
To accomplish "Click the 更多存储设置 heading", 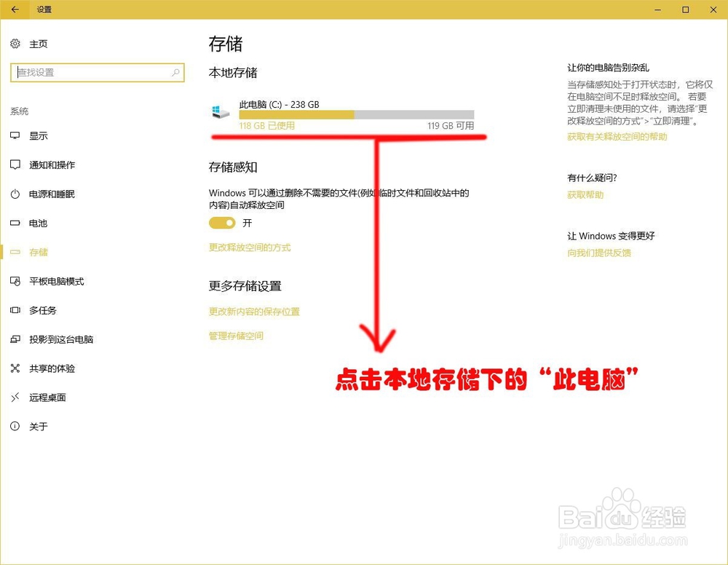I will click(x=245, y=286).
